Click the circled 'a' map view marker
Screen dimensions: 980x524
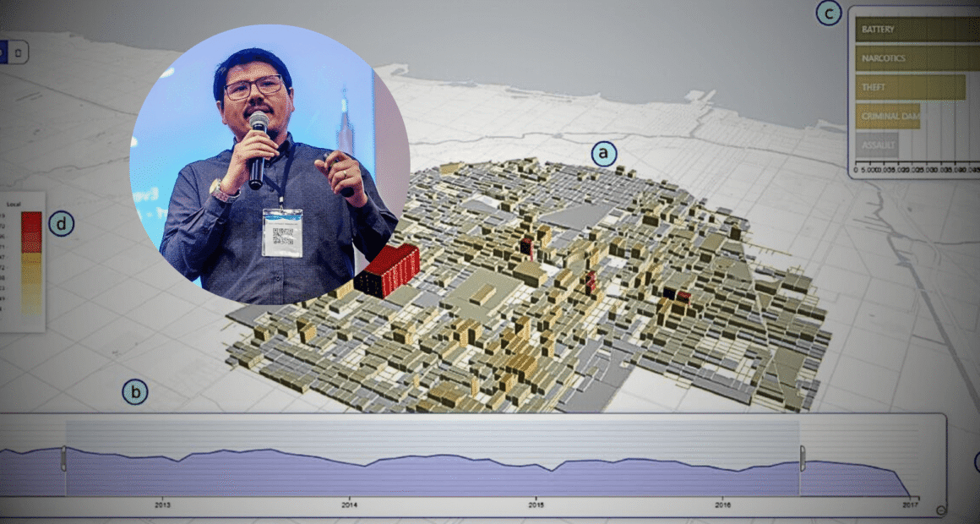point(603,154)
